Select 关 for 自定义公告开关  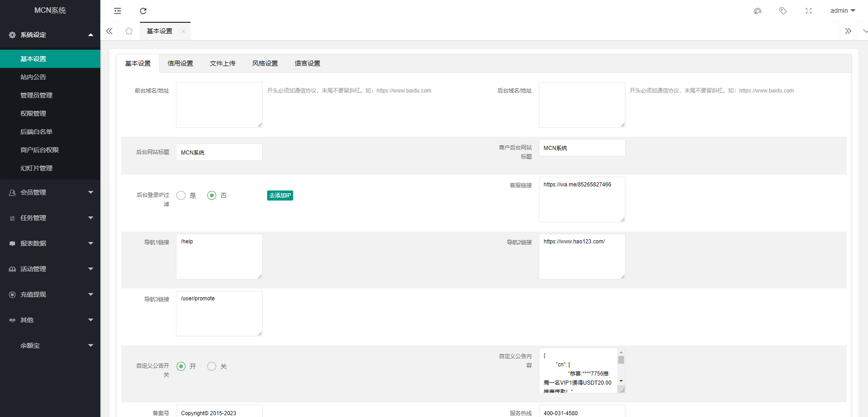tap(212, 366)
